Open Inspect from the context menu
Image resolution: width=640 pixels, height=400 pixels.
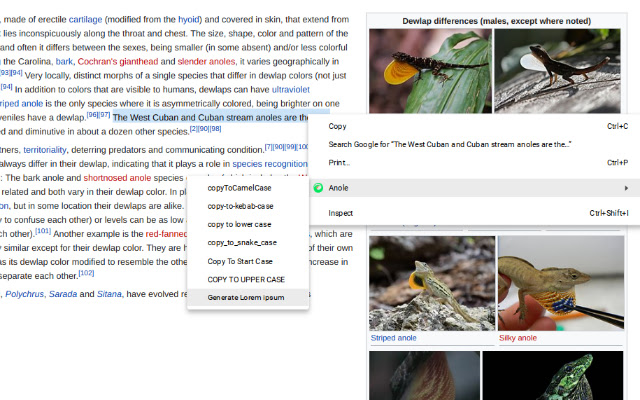pos(341,213)
